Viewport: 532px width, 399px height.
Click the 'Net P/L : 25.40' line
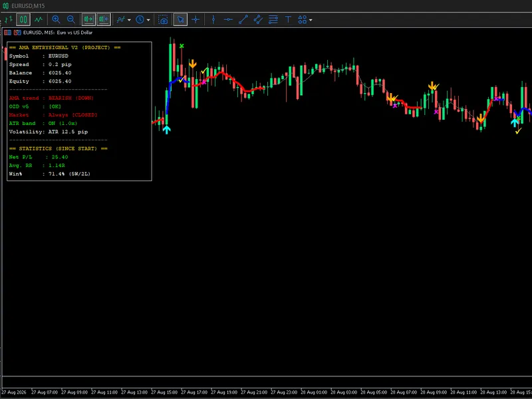tap(39, 157)
